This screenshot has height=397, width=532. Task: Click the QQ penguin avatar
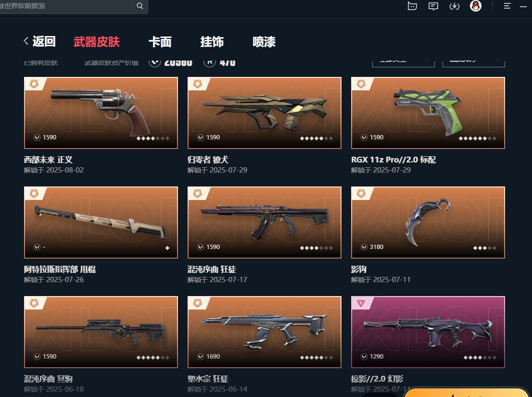coord(476,6)
